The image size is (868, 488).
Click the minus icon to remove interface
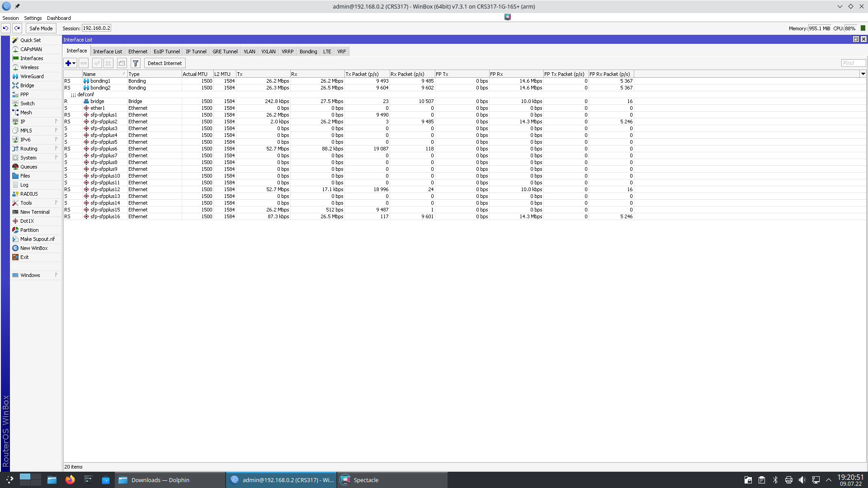83,63
